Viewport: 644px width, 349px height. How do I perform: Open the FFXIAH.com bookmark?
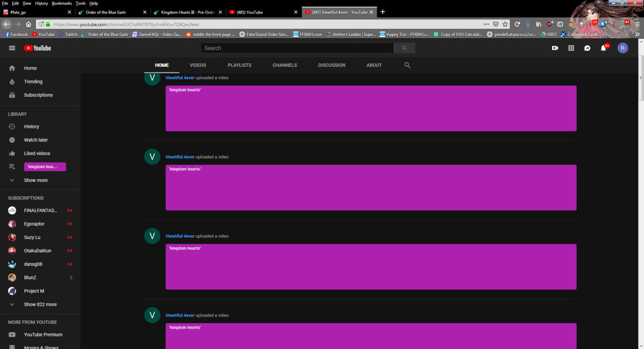pos(307,34)
